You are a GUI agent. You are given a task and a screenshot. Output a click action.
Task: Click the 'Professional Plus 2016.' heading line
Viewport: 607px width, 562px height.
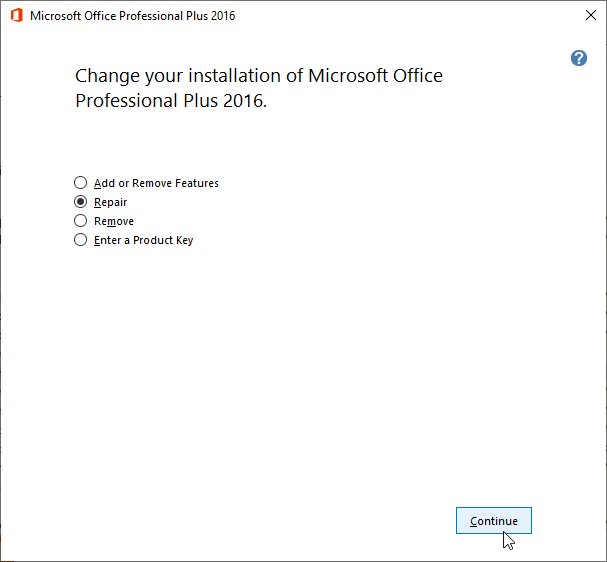point(171,101)
